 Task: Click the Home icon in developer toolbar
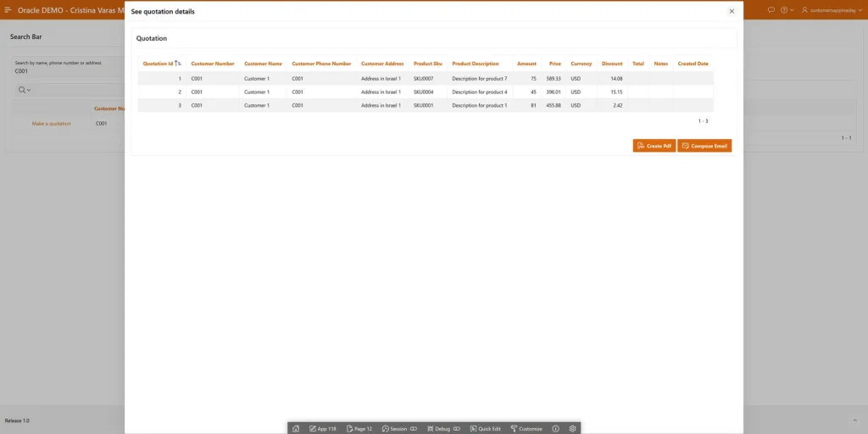(x=296, y=429)
